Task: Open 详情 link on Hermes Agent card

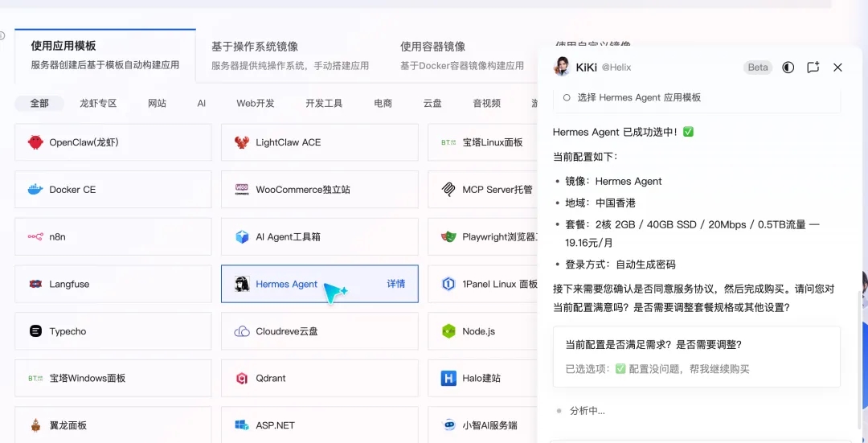Action: pos(395,284)
